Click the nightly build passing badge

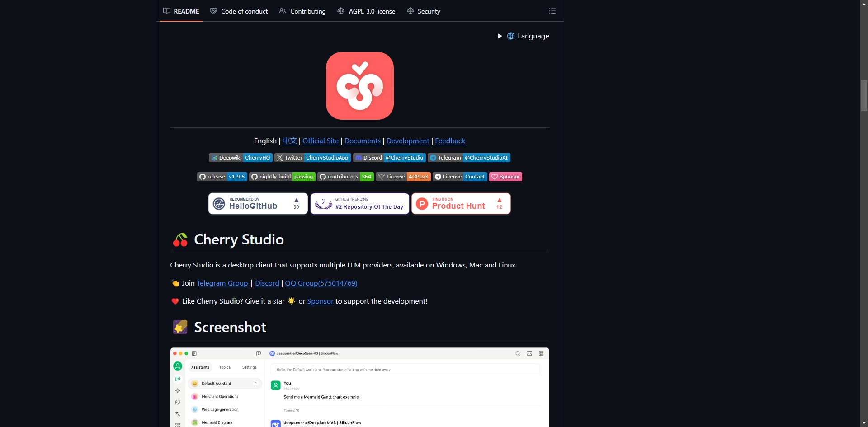point(282,177)
